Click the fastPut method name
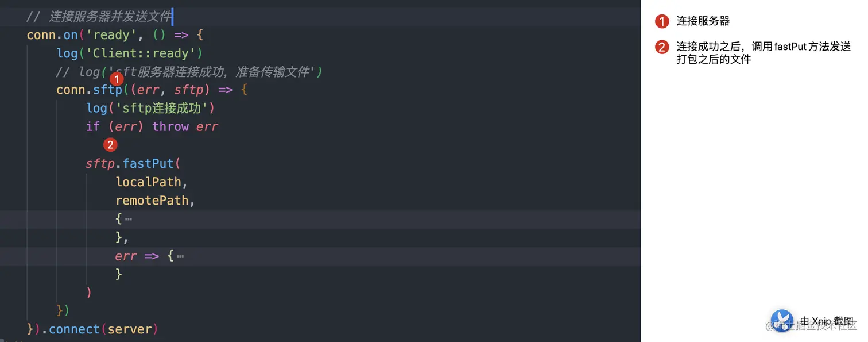 (x=148, y=164)
